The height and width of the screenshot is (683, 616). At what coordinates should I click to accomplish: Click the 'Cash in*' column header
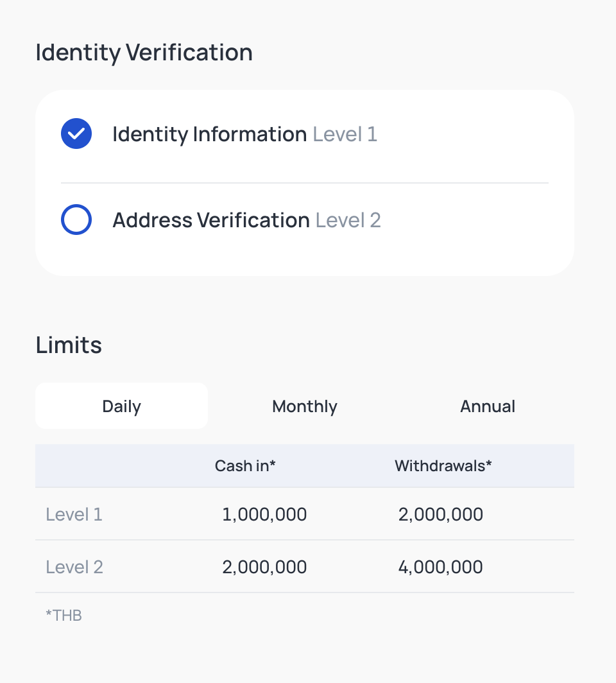pyautogui.click(x=245, y=465)
